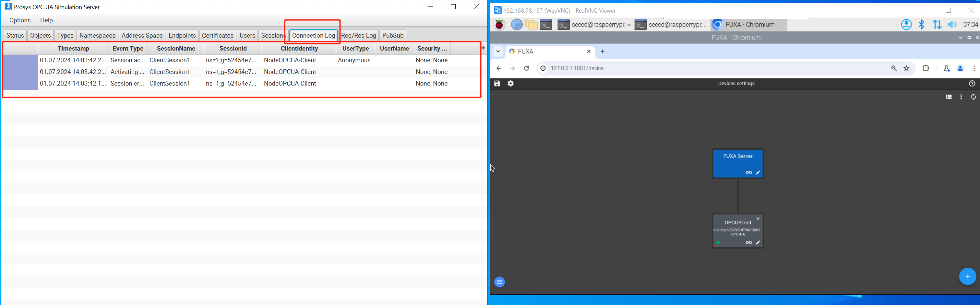980x305 pixels.
Task: Select the 'Session ac...' event type cell
Action: [x=127, y=61]
